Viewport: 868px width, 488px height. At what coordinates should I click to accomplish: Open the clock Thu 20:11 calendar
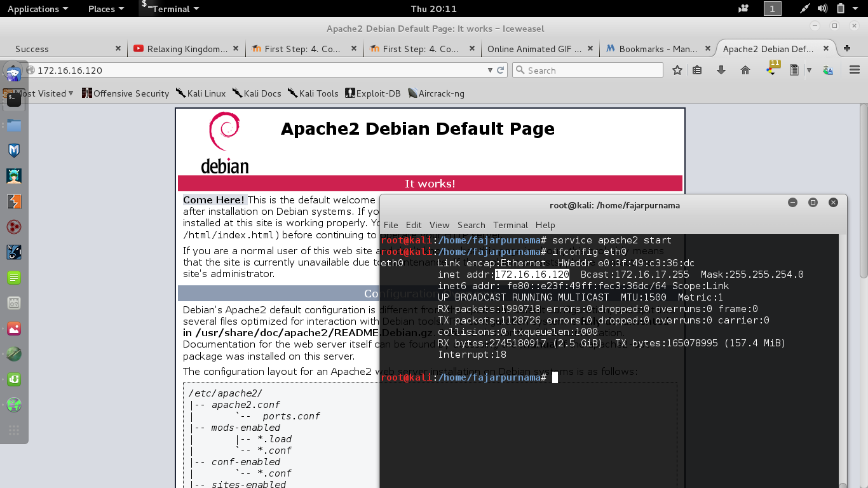click(x=434, y=9)
